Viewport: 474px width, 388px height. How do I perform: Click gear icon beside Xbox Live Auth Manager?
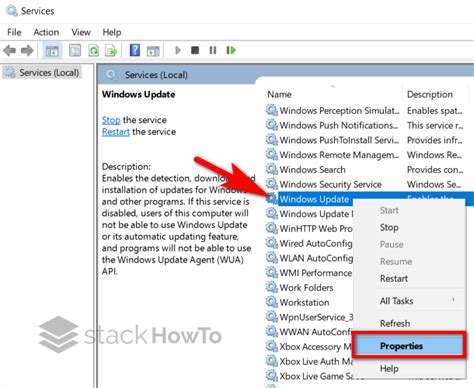click(272, 361)
